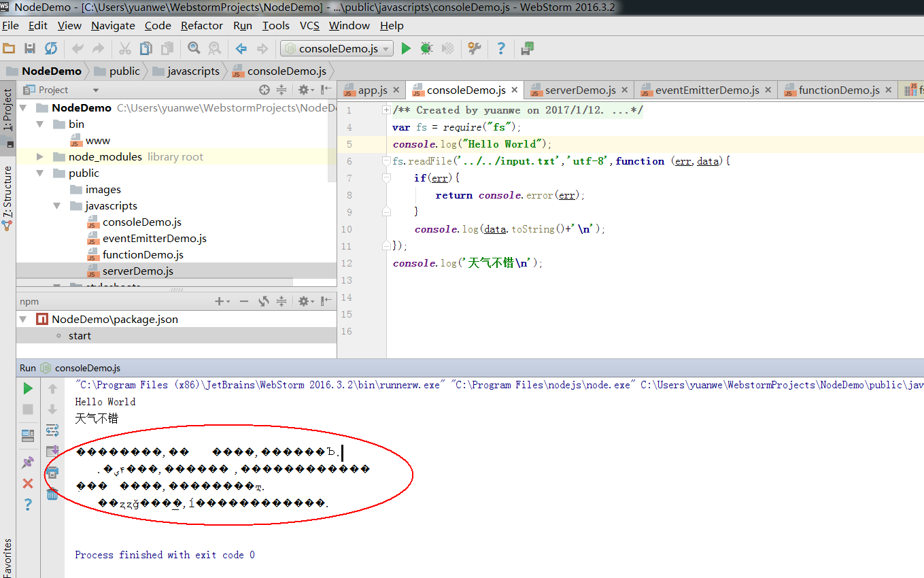This screenshot has width=924, height=578.
Task: Open the Refactor menu
Action: tap(202, 25)
